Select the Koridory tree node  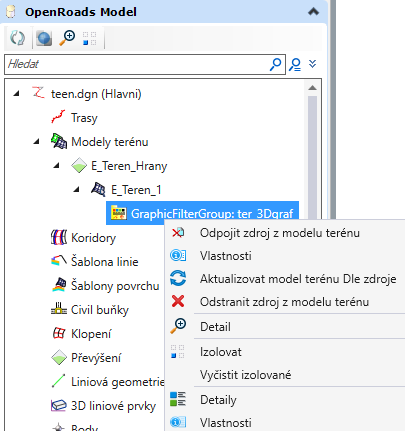coord(93,238)
